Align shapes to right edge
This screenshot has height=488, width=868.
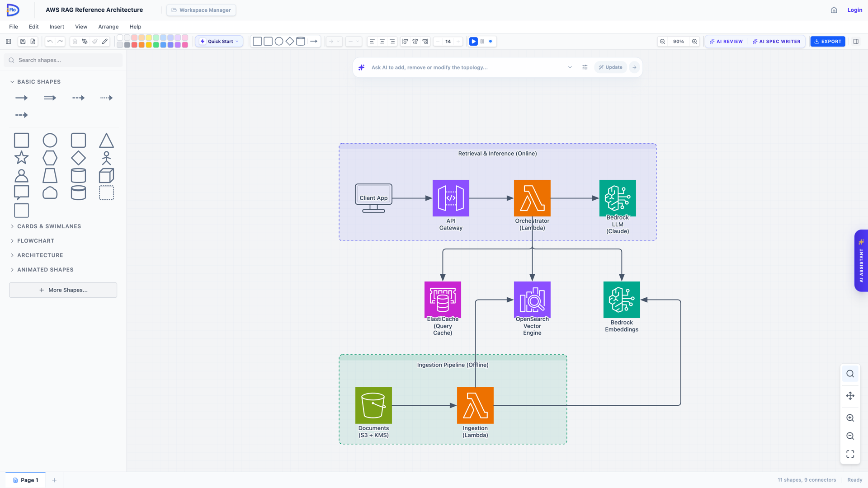[x=425, y=41]
